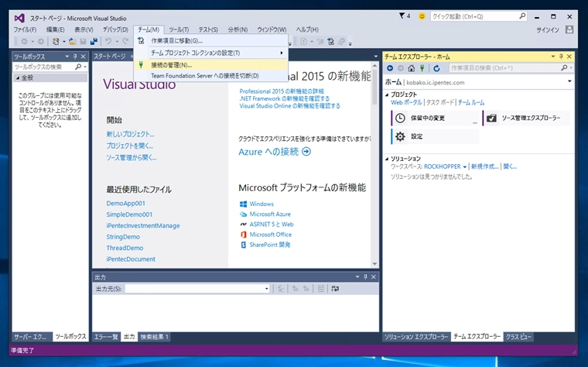Click the Web ポータル link
The image size is (588, 367).
pyautogui.click(x=406, y=102)
